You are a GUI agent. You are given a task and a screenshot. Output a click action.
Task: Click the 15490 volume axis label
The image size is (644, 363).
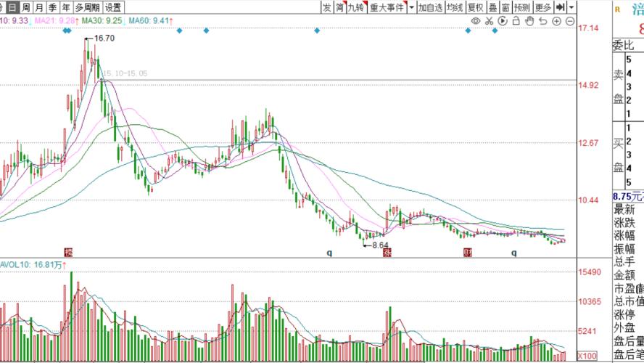[x=590, y=272]
